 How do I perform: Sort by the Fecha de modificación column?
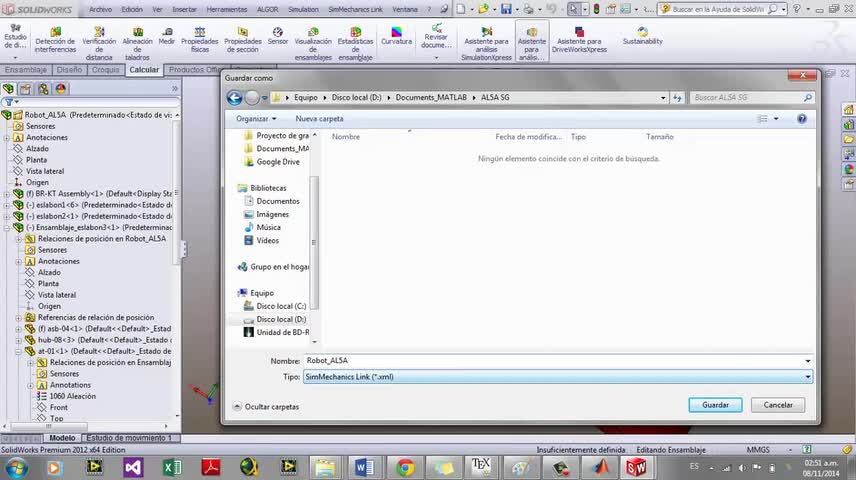pyautogui.click(x=528, y=137)
